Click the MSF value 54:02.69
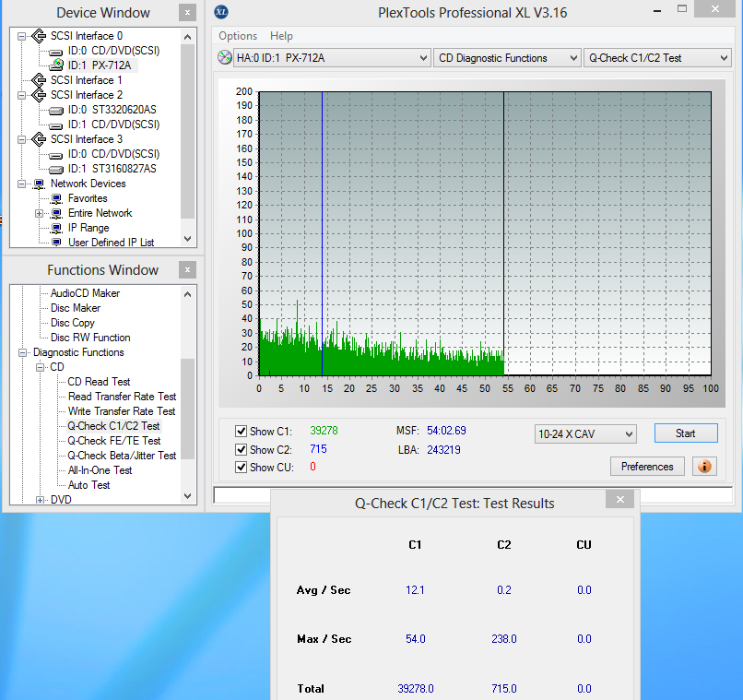The height and width of the screenshot is (700, 743). [446, 431]
